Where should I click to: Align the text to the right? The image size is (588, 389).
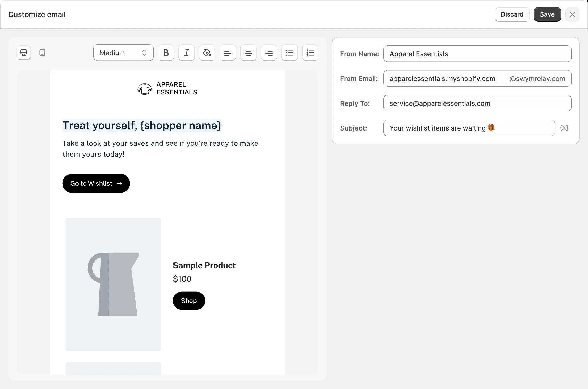point(269,53)
